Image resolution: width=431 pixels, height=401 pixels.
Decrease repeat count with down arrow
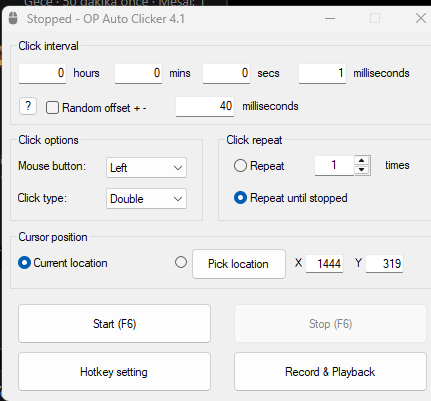coord(362,170)
